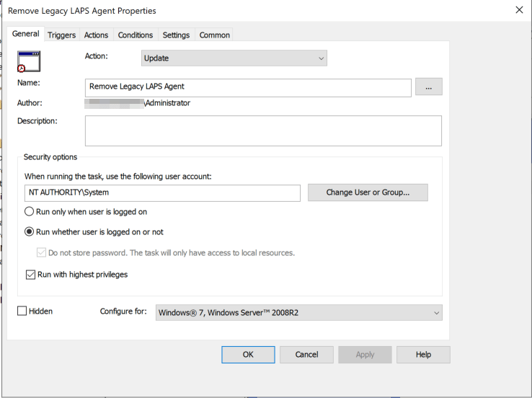This screenshot has height=398, width=532.
Task: Select the General tab
Action: pyautogui.click(x=26, y=34)
